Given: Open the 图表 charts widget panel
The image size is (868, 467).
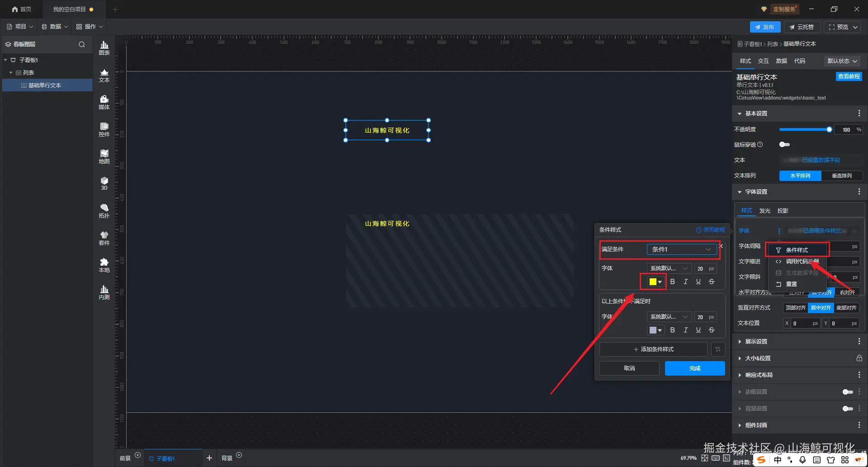Looking at the screenshot, I should pos(104,48).
